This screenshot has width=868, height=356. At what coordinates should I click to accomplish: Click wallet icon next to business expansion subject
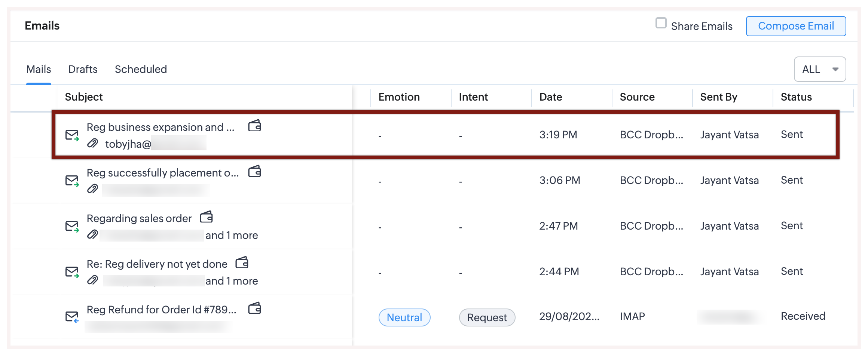[x=255, y=126]
